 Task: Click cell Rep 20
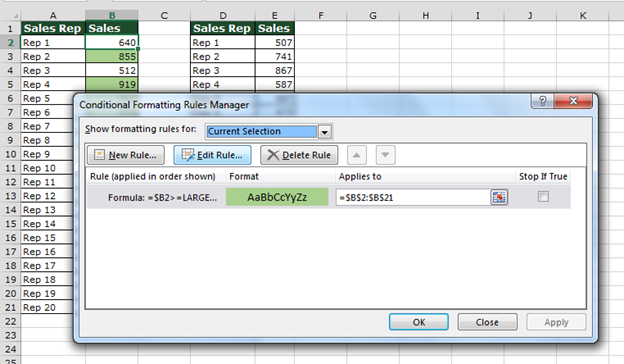(x=47, y=308)
